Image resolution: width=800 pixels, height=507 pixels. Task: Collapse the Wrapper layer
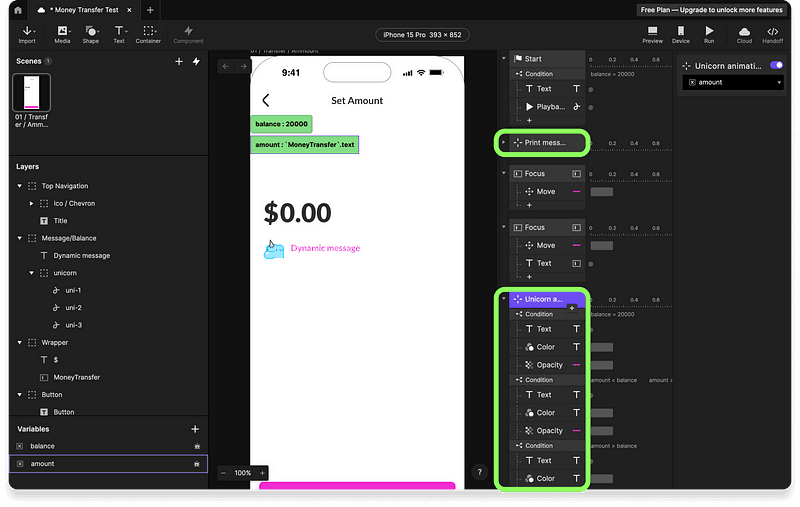pyautogui.click(x=20, y=343)
